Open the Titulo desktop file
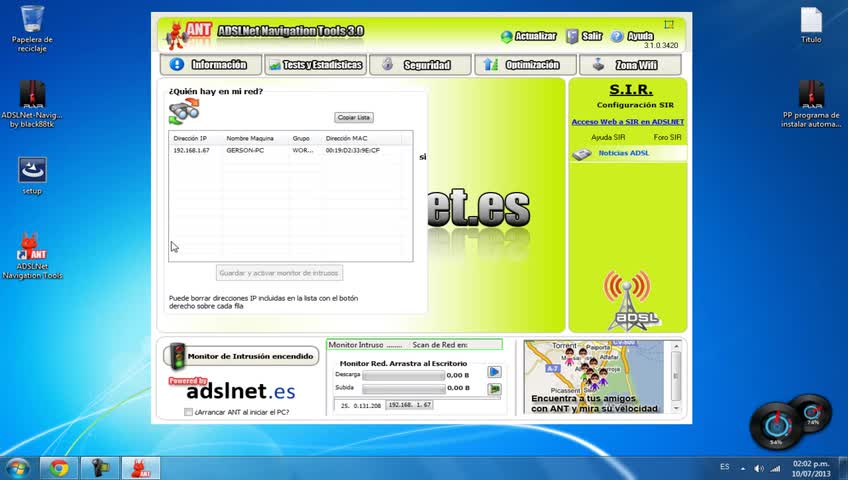Image resolution: width=848 pixels, height=480 pixels. click(x=811, y=25)
